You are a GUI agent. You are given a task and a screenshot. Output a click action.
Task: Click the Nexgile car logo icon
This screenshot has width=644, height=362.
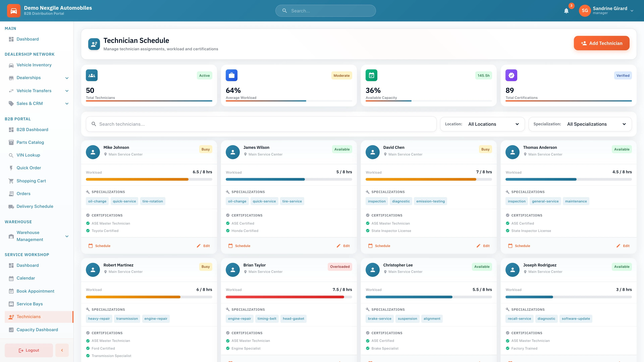(14, 11)
